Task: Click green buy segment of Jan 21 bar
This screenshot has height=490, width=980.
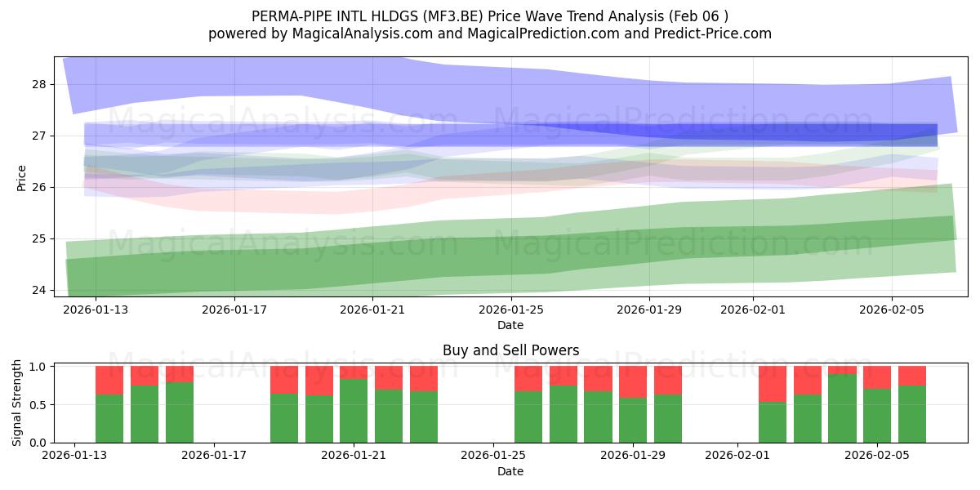Action: click(x=354, y=411)
